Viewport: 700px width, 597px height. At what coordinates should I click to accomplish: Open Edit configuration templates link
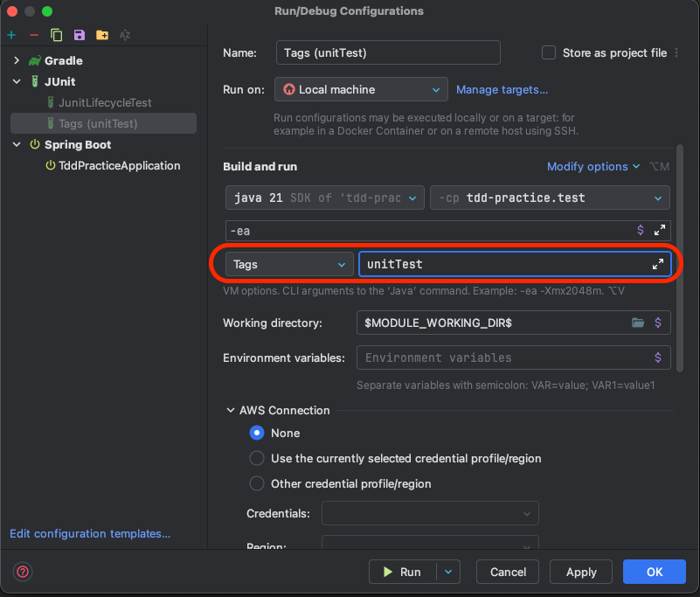click(90, 533)
